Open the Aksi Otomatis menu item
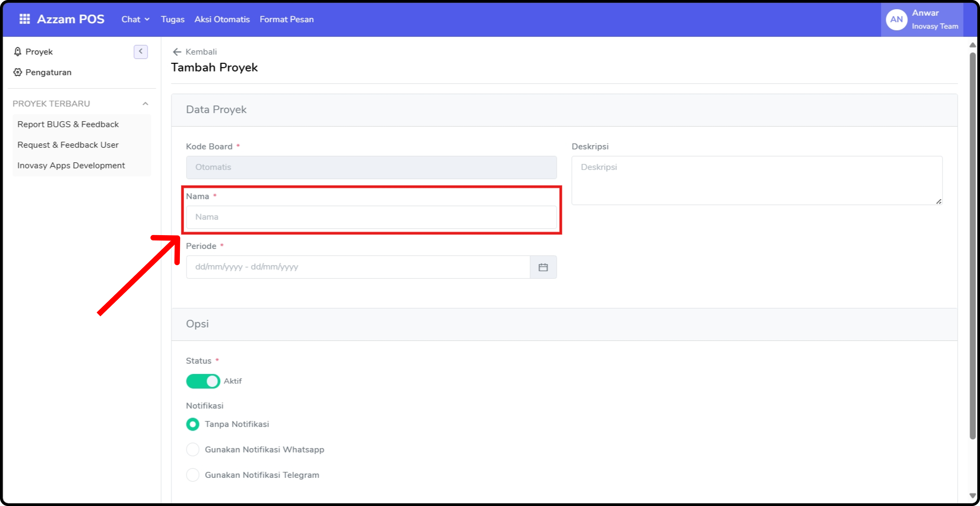The image size is (980, 506). pyautogui.click(x=222, y=19)
